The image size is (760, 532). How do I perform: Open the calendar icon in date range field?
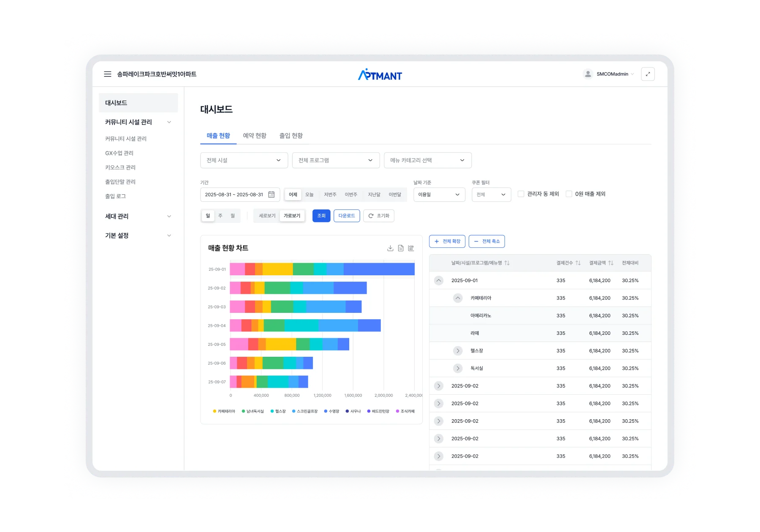[271, 195]
